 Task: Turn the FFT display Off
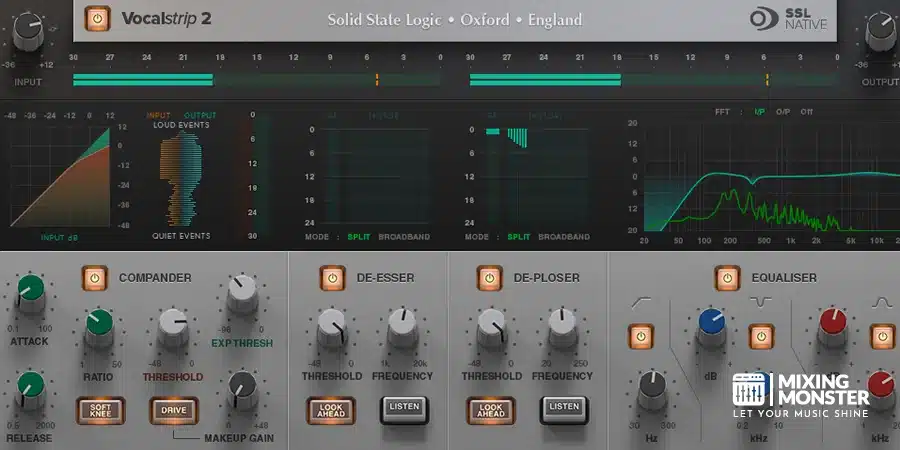coord(806,112)
